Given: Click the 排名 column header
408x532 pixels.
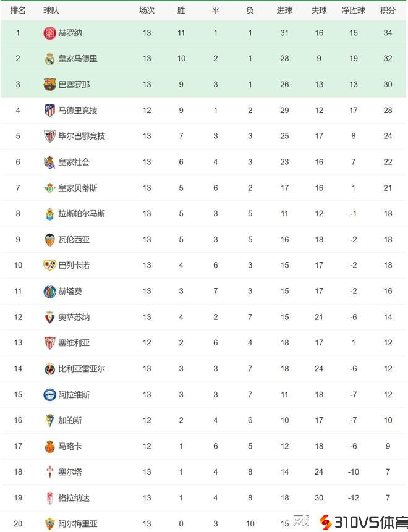Looking at the screenshot, I should click(x=18, y=11).
